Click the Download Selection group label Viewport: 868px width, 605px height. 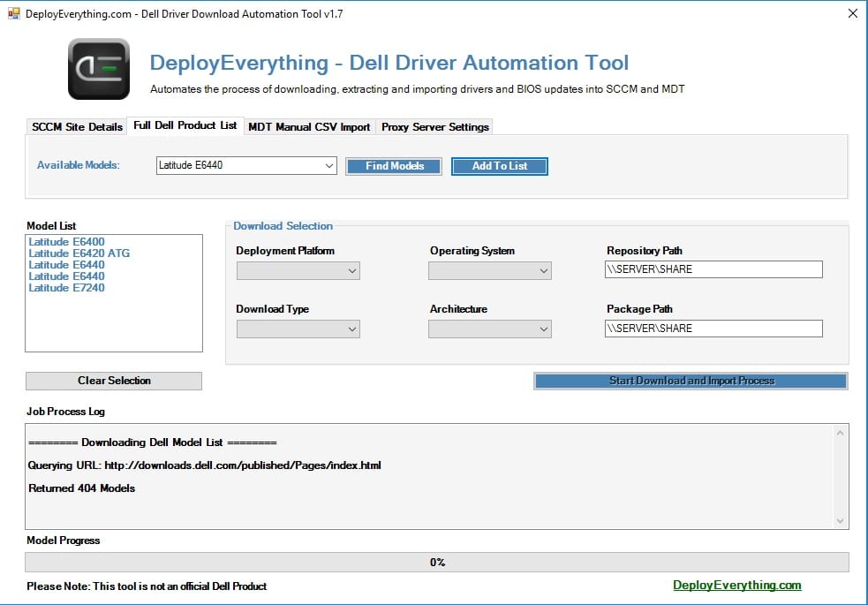click(x=283, y=226)
